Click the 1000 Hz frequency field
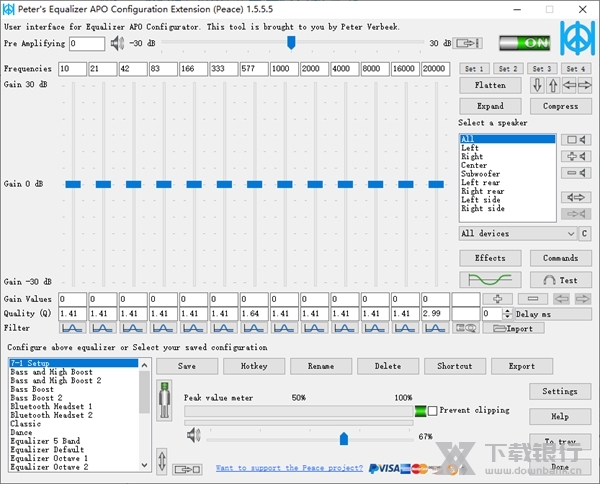 click(284, 69)
